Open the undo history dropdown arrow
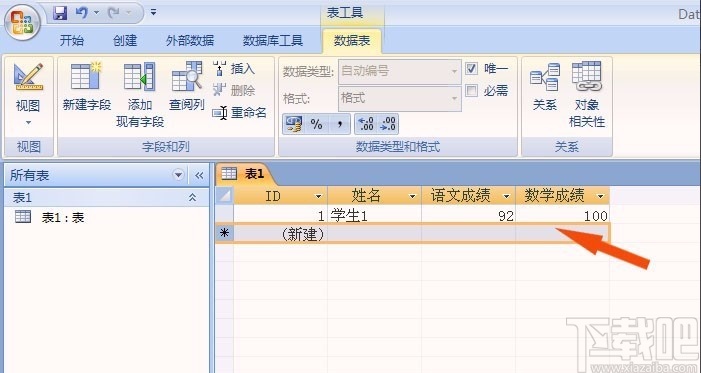 (x=96, y=13)
